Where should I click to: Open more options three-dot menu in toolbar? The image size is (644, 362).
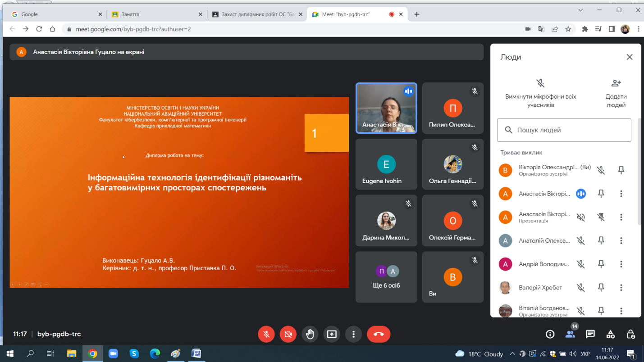(354, 334)
